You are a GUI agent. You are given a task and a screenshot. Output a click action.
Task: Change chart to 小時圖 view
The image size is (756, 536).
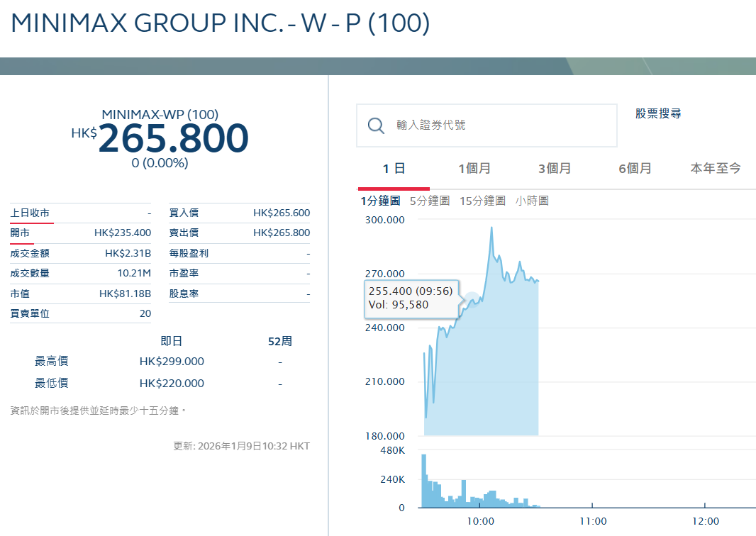pos(532,201)
